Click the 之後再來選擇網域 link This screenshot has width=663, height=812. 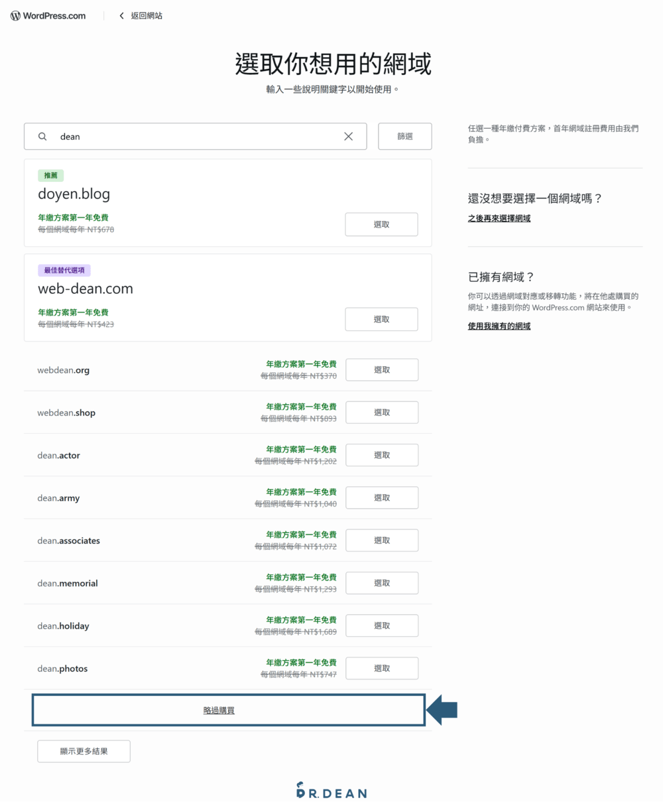(x=499, y=218)
